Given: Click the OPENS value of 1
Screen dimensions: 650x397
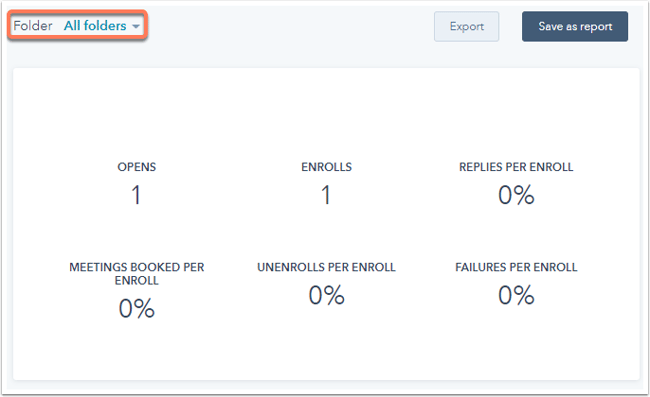Looking at the screenshot, I should 136,195.
